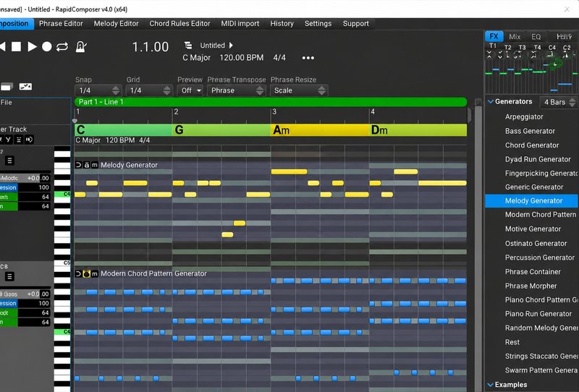
Task: Click the loop icon on Melody Generator phrase
Action: pyautogui.click(x=78, y=165)
